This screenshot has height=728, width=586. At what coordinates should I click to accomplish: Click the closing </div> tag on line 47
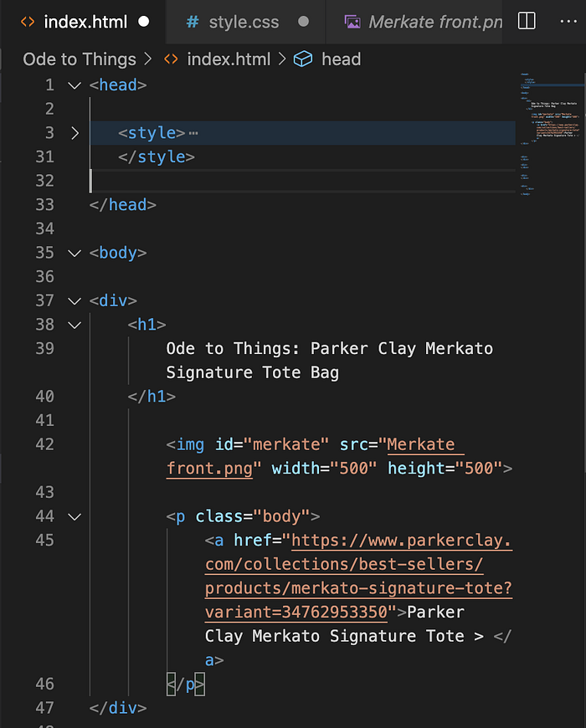coord(118,708)
